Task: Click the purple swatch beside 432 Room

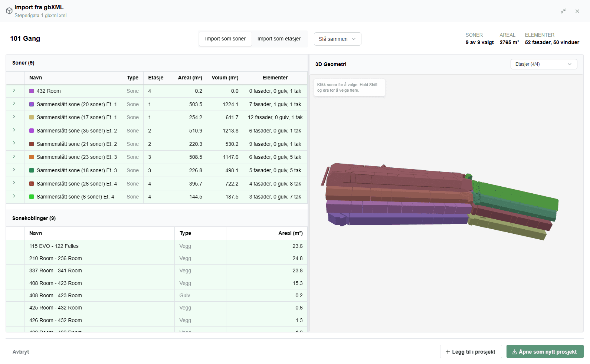Action: [32, 91]
